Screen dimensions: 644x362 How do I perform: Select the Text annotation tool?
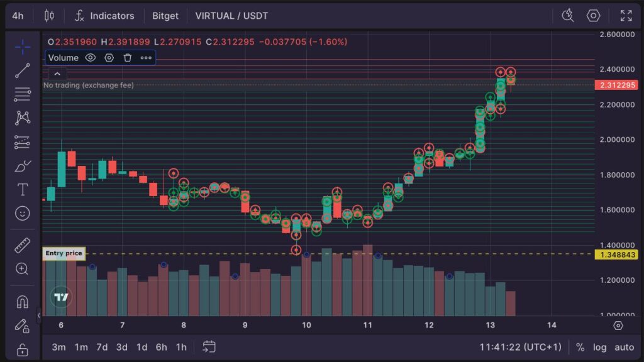tap(23, 189)
